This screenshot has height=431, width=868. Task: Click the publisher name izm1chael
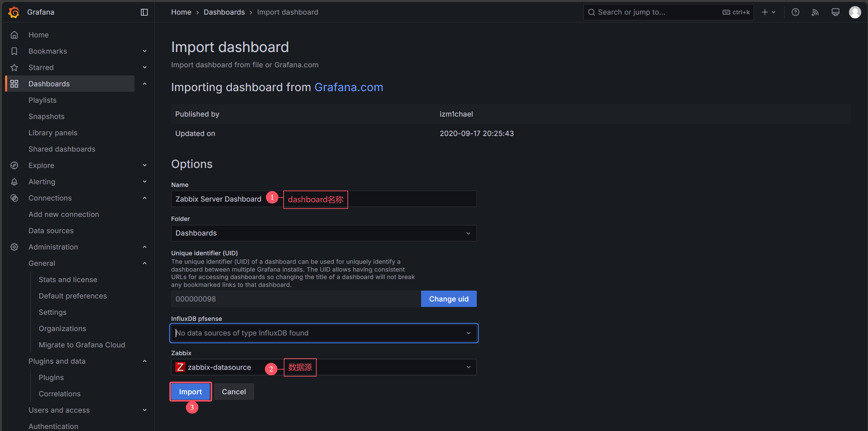coord(456,114)
